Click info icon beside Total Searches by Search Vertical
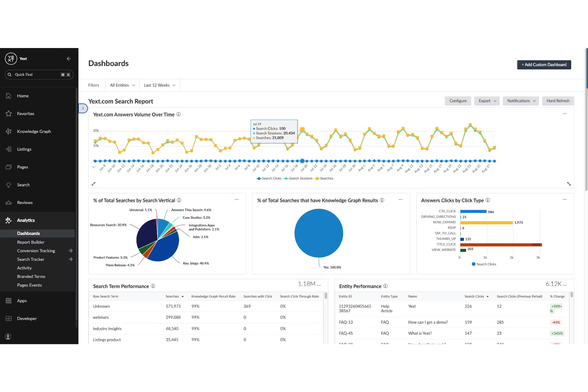588x392 pixels. [179, 200]
